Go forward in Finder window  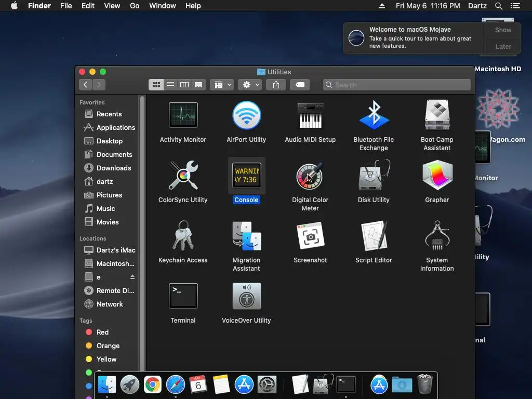[x=99, y=85]
